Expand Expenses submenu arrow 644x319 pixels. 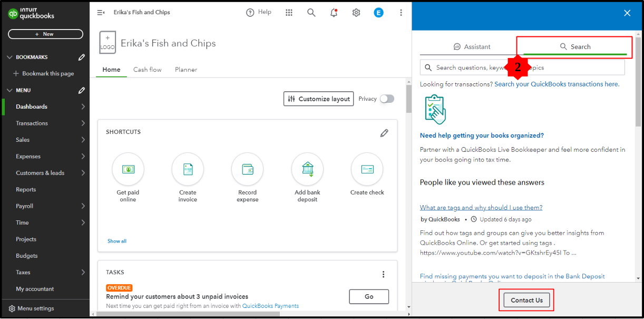point(83,156)
